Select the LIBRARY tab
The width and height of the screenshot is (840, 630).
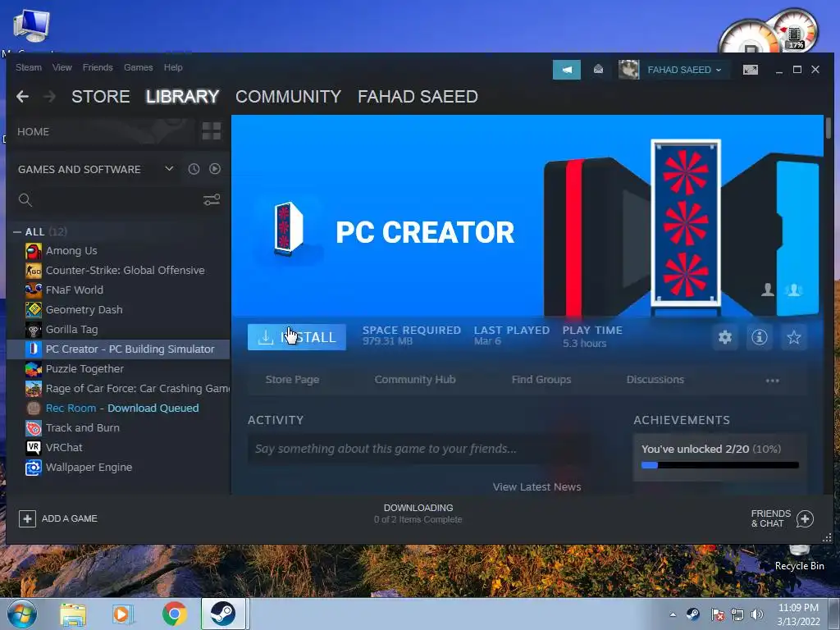(x=182, y=97)
